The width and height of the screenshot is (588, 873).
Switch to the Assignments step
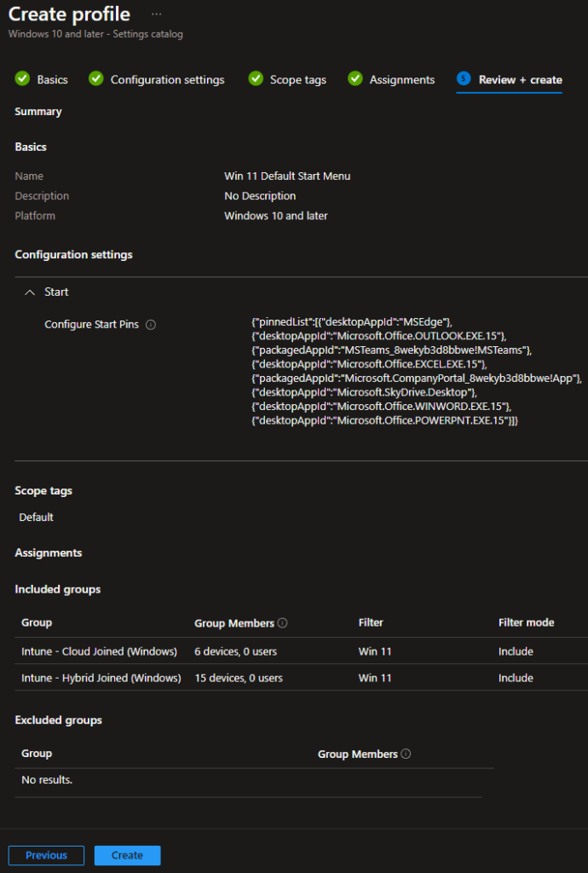(401, 79)
